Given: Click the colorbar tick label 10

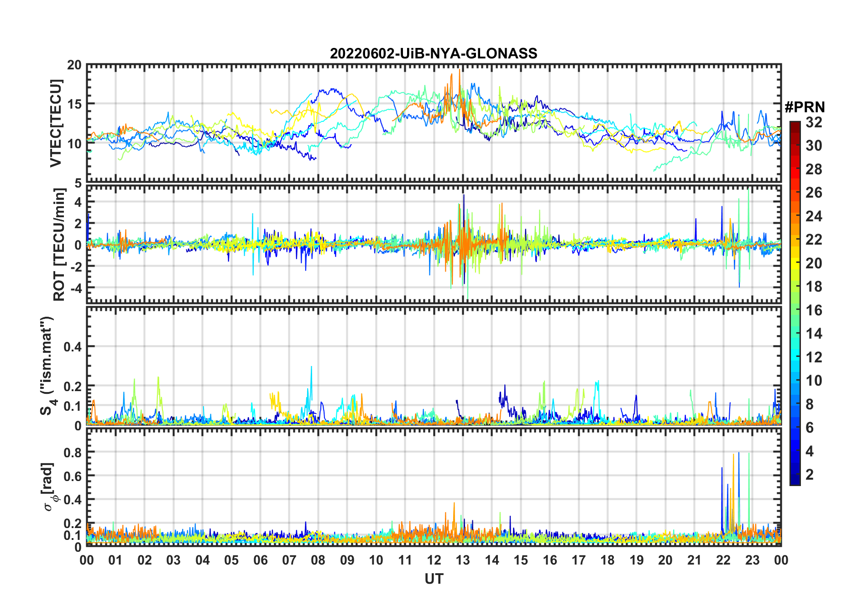Looking at the screenshot, I should [x=814, y=381].
